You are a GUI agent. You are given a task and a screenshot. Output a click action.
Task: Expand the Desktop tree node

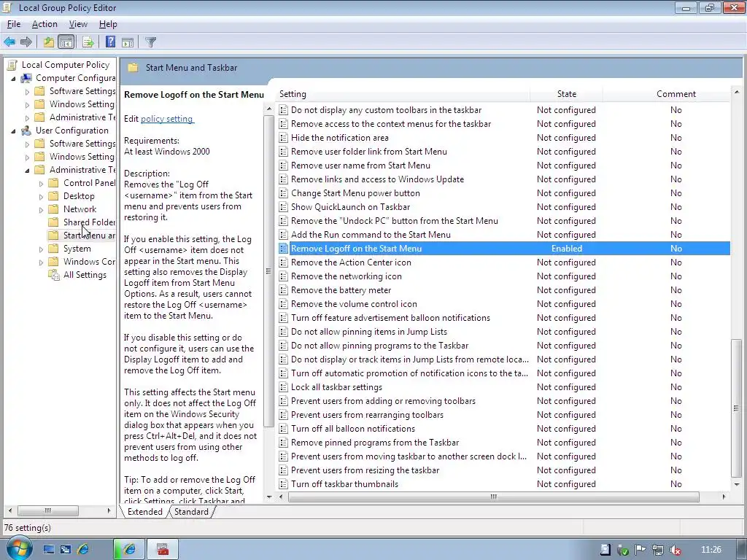click(41, 196)
